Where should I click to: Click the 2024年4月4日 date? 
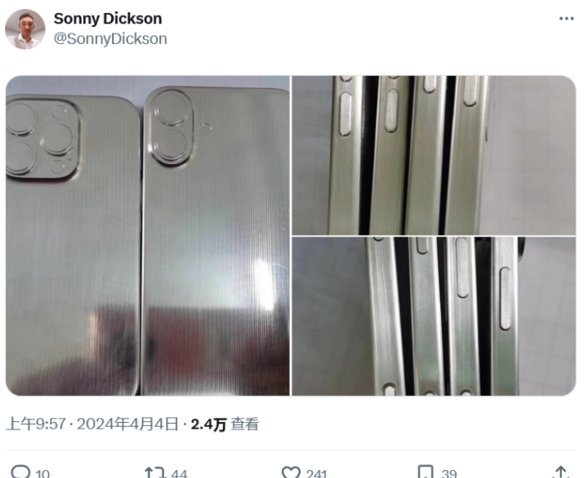pos(127,424)
